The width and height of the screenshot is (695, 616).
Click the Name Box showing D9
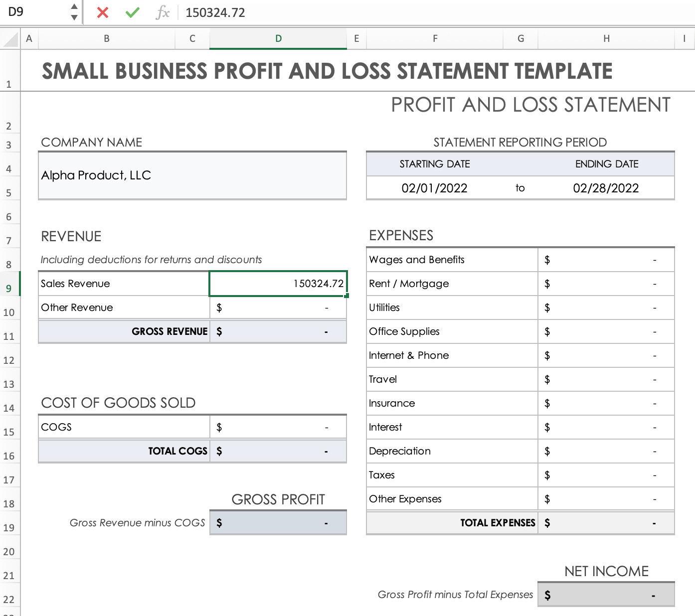35,12
